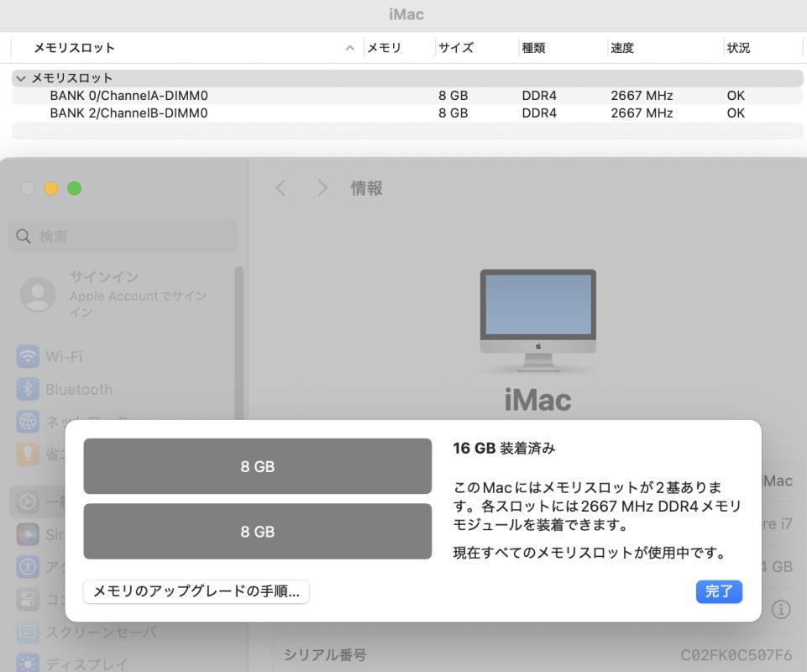Select the iMac computer image

tap(537, 320)
